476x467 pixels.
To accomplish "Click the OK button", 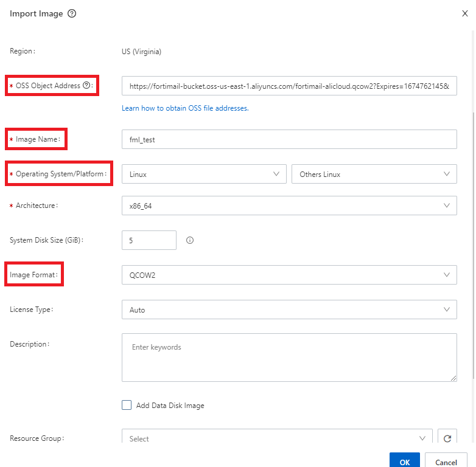I will click(405, 461).
